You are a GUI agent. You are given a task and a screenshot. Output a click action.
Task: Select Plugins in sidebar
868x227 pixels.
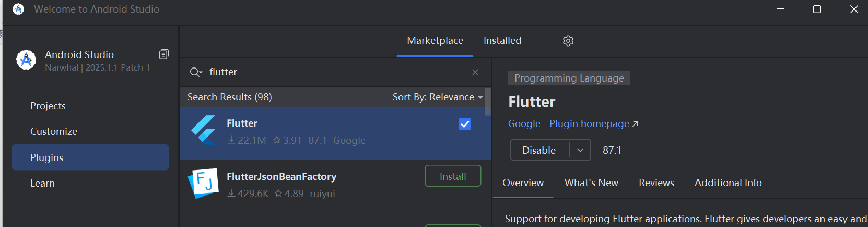pos(90,157)
